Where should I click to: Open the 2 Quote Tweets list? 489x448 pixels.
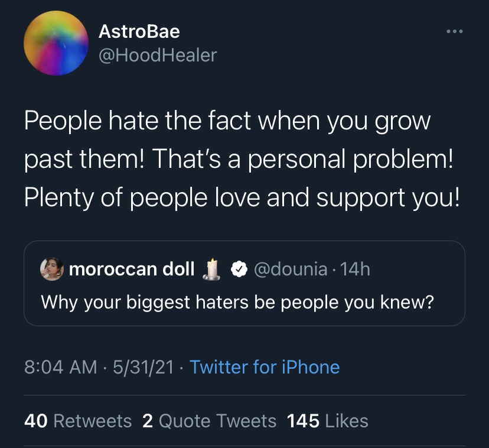pyautogui.click(x=209, y=421)
